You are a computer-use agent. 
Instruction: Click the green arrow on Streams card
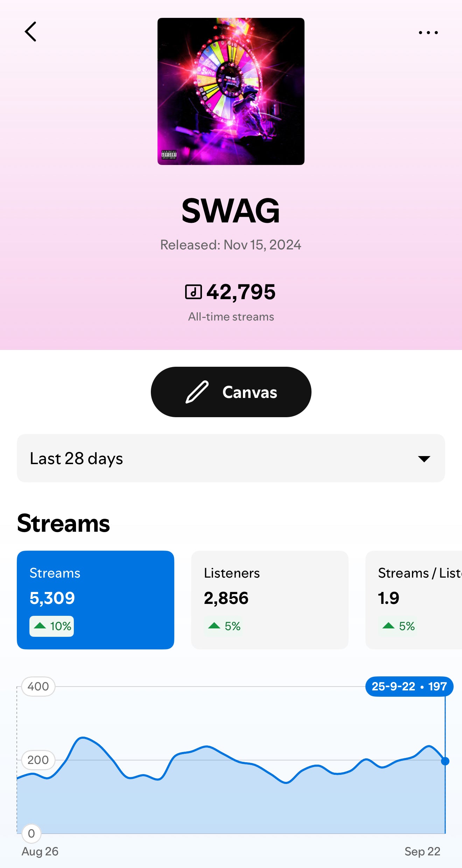(x=40, y=626)
